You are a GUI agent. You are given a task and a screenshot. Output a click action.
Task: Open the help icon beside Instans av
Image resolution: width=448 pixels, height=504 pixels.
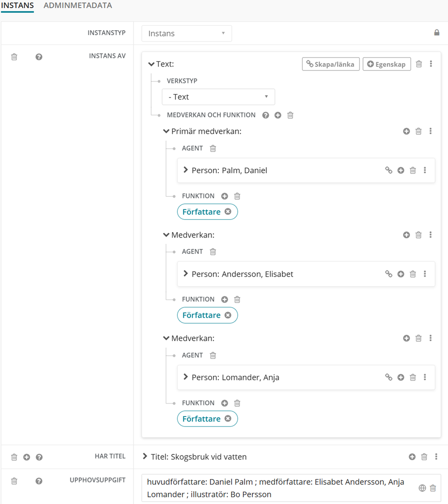pyautogui.click(x=39, y=57)
